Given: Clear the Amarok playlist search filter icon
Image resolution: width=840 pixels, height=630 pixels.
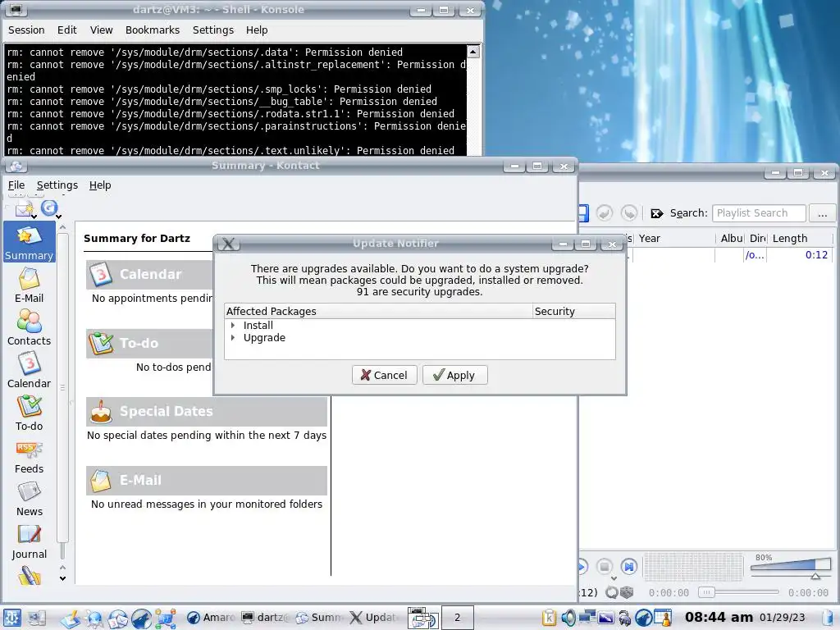Looking at the screenshot, I should (x=656, y=213).
